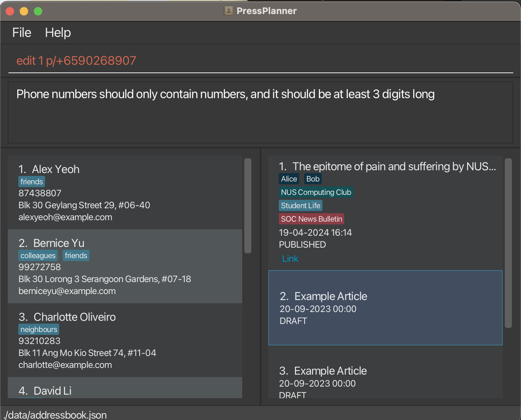
Task: Click the PressPlanner title bar icon
Action: tap(228, 11)
